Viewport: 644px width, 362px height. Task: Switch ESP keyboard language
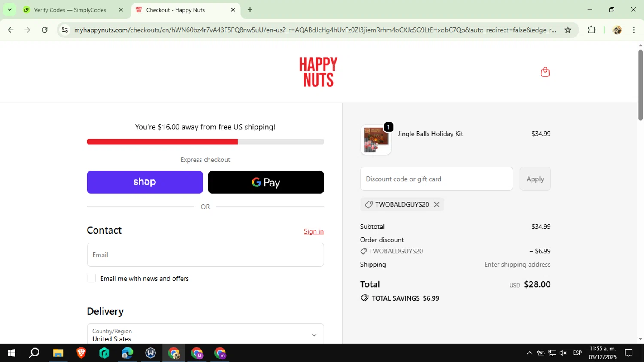pyautogui.click(x=577, y=353)
